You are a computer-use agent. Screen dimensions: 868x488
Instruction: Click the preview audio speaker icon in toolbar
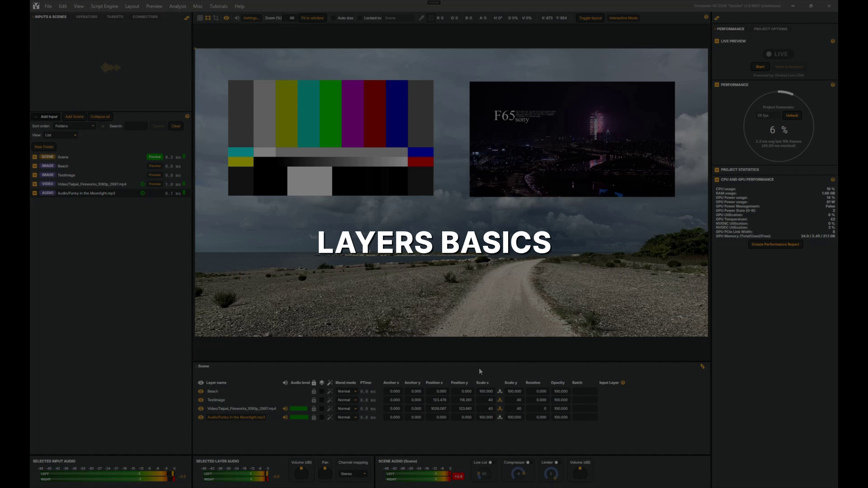pos(237,18)
